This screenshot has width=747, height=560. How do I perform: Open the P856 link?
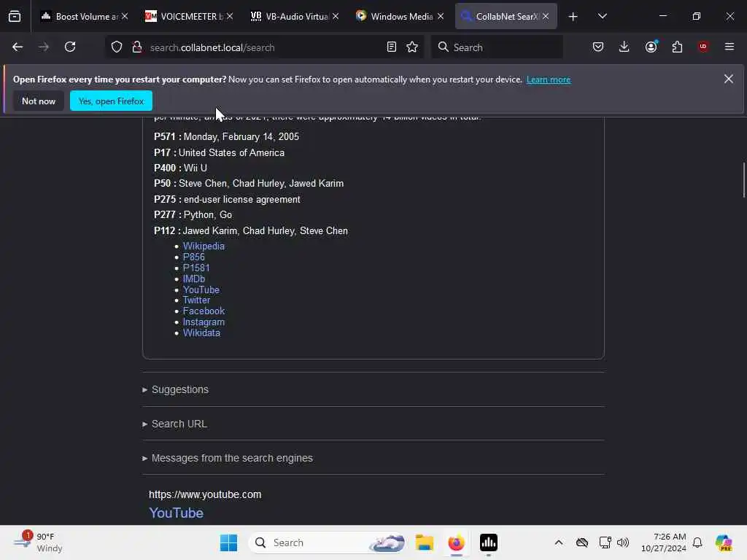194,257
